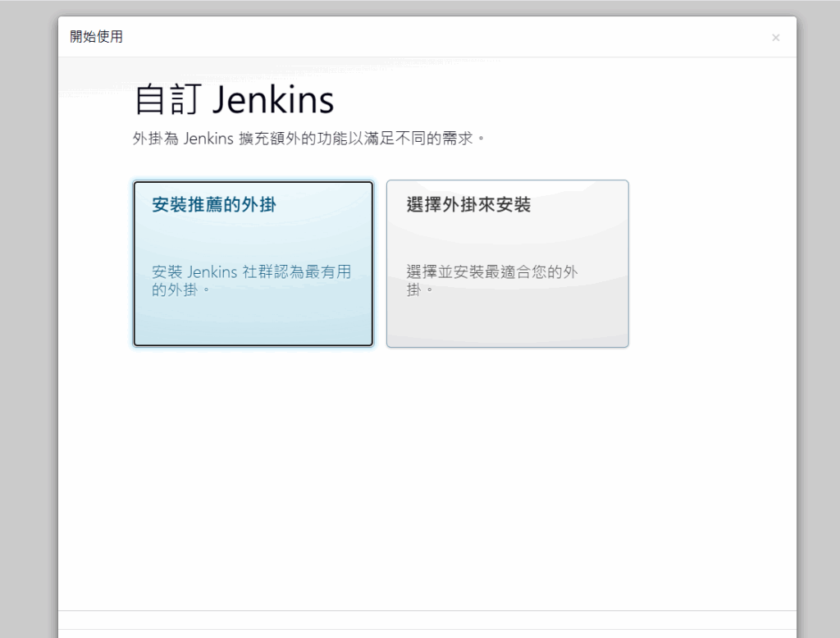
Task: Click the blank lower area of the blue recommended card
Action: pos(253,324)
